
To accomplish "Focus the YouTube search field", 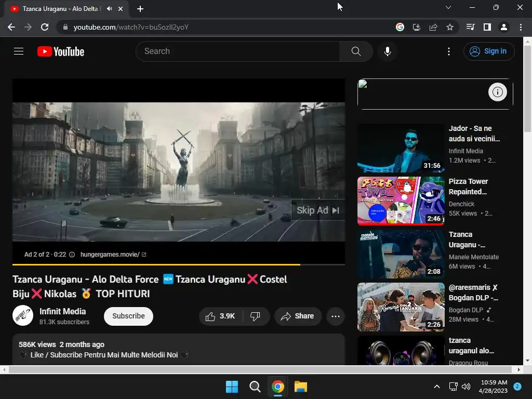I will 238,51.
